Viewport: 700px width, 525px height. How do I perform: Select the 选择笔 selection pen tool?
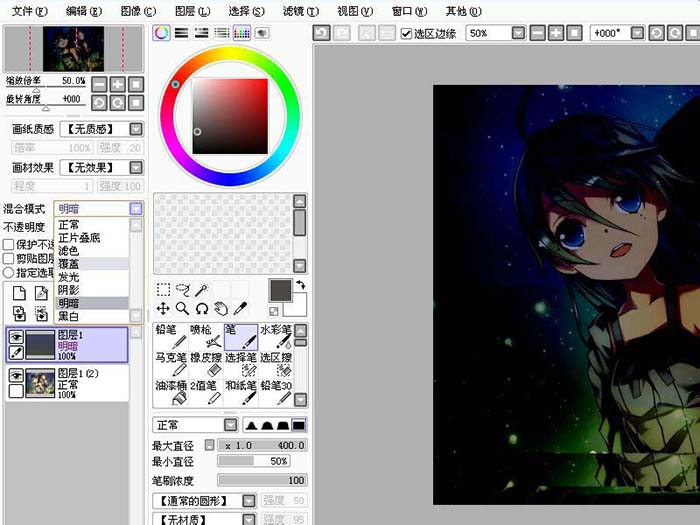click(241, 365)
